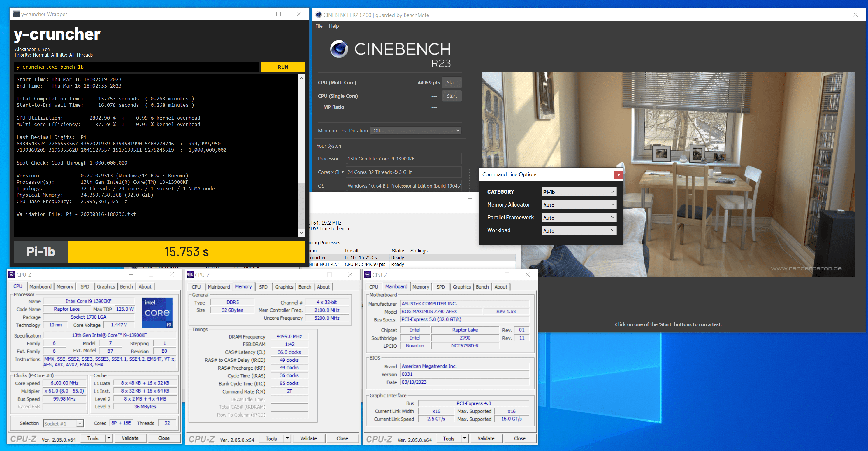The height and width of the screenshot is (451, 868).
Task: Select y-cruncher Pi-1b result row in BenchMate
Action: click(412, 257)
